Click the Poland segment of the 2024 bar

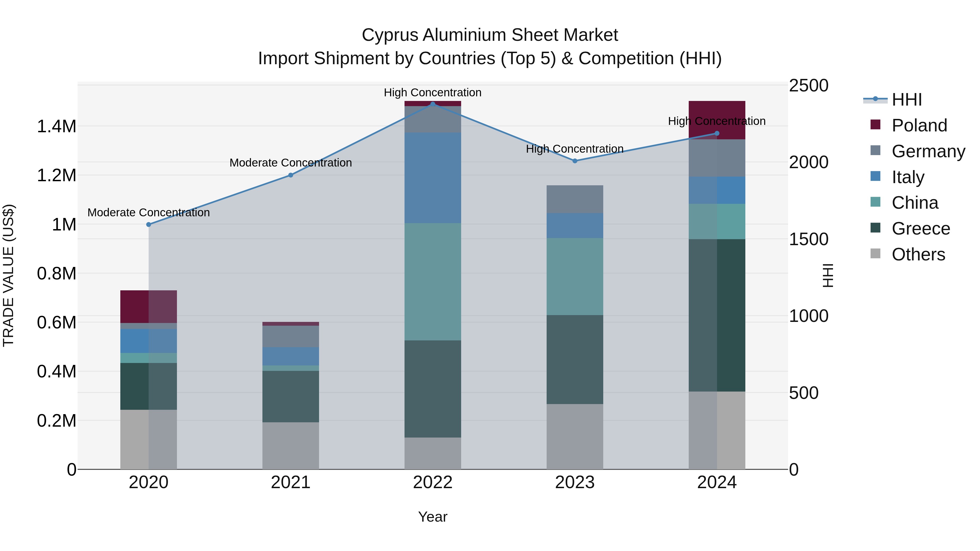[717, 120]
